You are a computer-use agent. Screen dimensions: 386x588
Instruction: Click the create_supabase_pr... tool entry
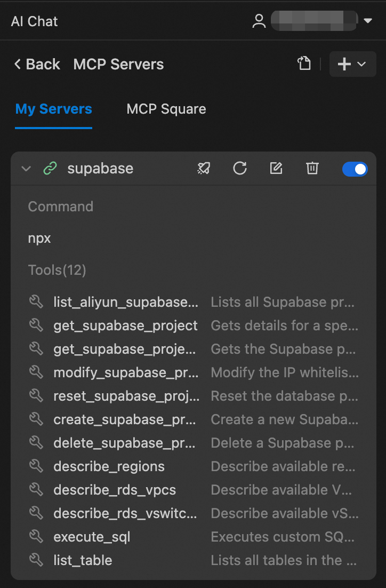click(x=124, y=419)
